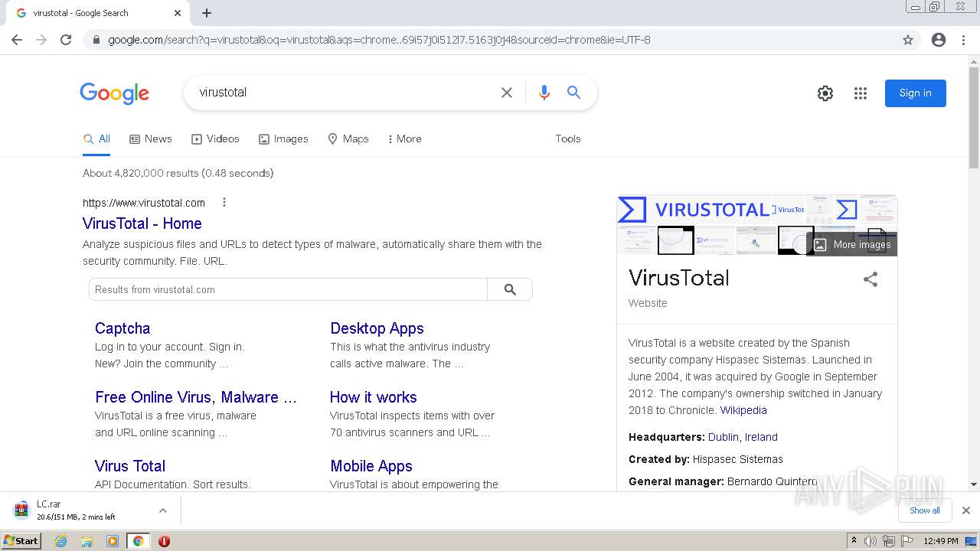Open the Mobile Apps sitelink
The image size is (980, 551).
tap(371, 466)
